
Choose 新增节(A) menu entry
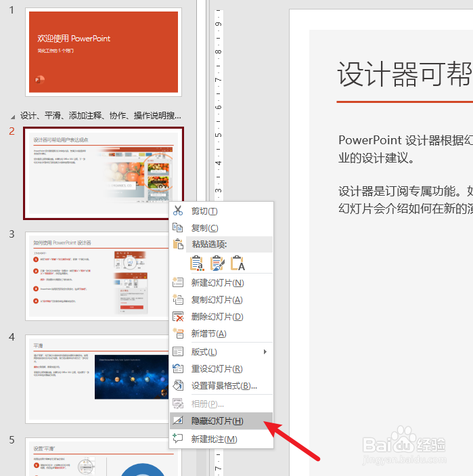coord(221,334)
